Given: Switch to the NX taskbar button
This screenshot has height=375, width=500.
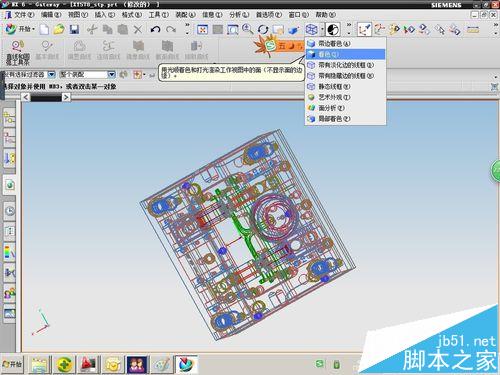Looking at the screenshot, I should point(186,364).
